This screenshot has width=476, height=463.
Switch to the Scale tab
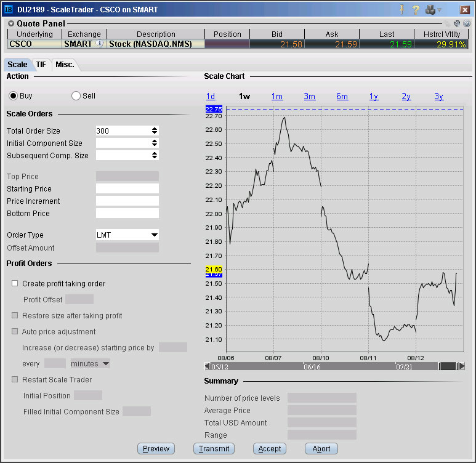(x=17, y=65)
